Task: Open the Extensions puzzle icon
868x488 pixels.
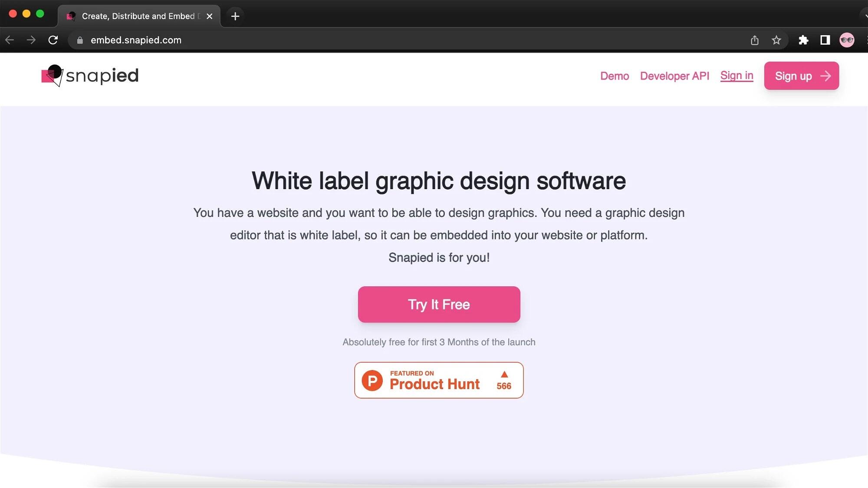Action: pos(803,40)
